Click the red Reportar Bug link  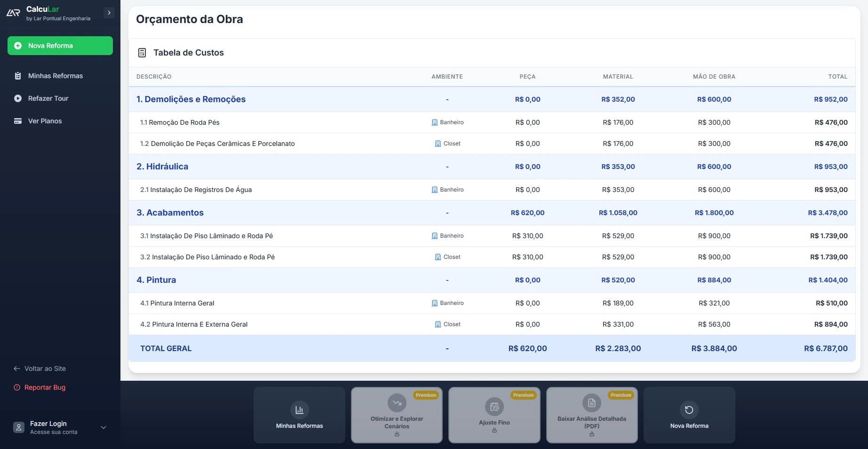(45, 387)
